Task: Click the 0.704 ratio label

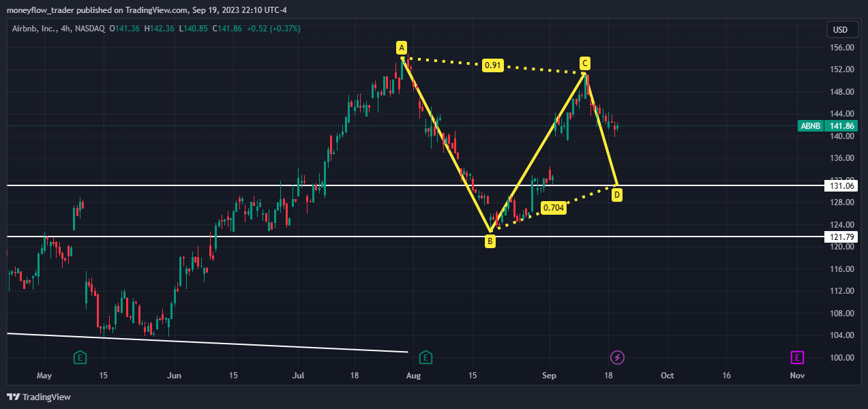Action: click(554, 208)
